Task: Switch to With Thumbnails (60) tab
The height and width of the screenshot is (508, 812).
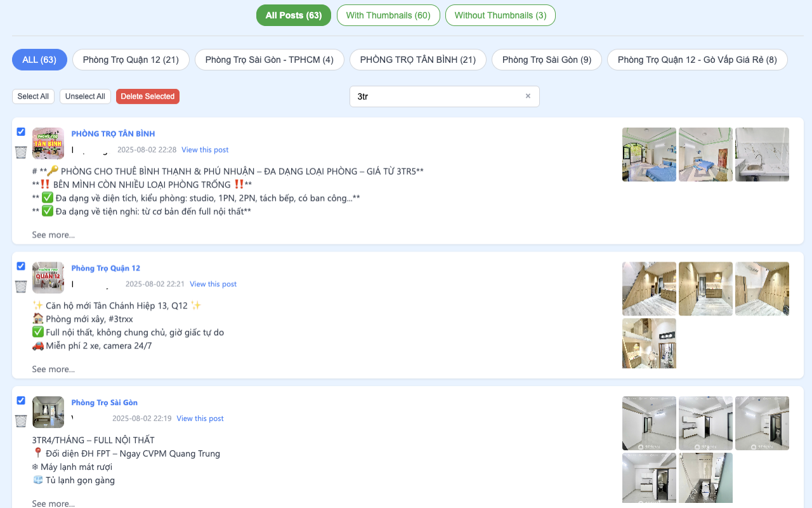Action: (x=388, y=15)
